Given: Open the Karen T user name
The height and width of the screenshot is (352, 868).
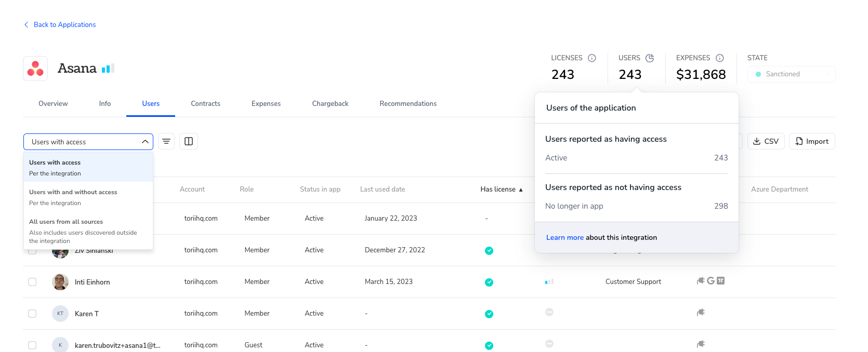Looking at the screenshot, I should coord(87,314).
